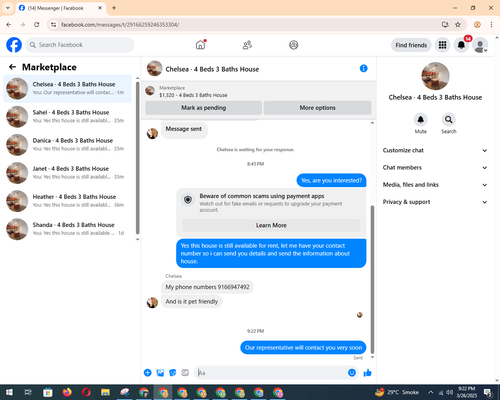This screenshot has width=500, height=400.
Task: Click the conversation information icon
Action: (363, 68)
